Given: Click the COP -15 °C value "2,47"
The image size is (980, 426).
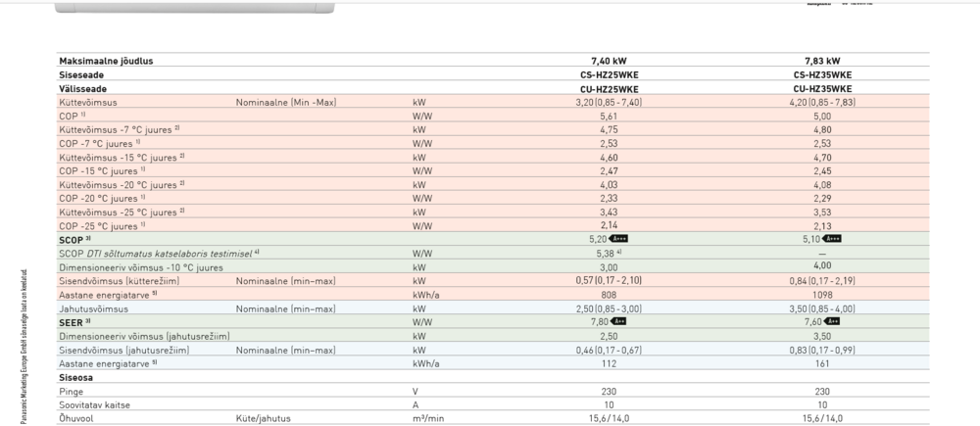Looking at the screenshot, I should coord(609,171).
